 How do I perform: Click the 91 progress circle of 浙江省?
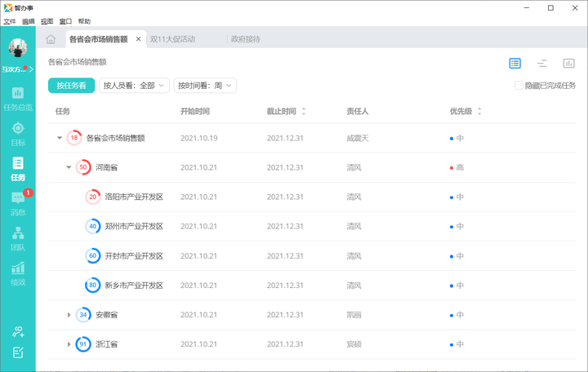83,344
